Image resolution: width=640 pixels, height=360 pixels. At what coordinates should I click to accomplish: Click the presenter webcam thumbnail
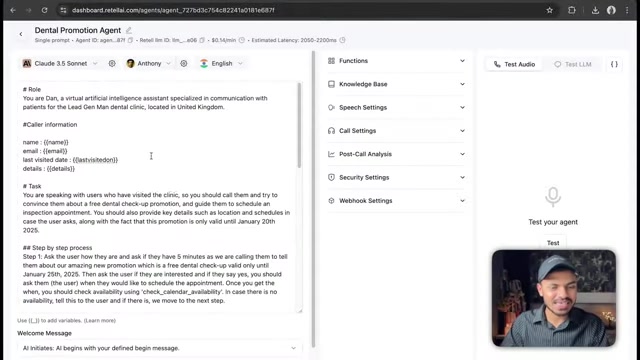(x=553, y=298)
